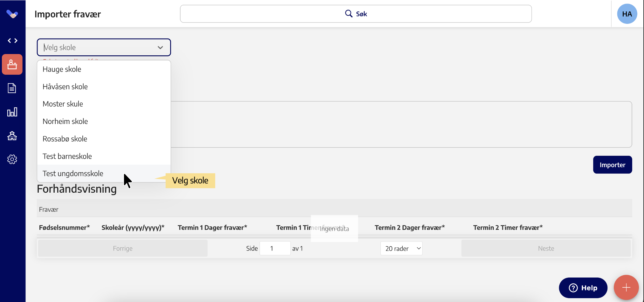Screen dimensions: 644x302
Task: Open the settings gear icon
Action: tap(12, 159)
